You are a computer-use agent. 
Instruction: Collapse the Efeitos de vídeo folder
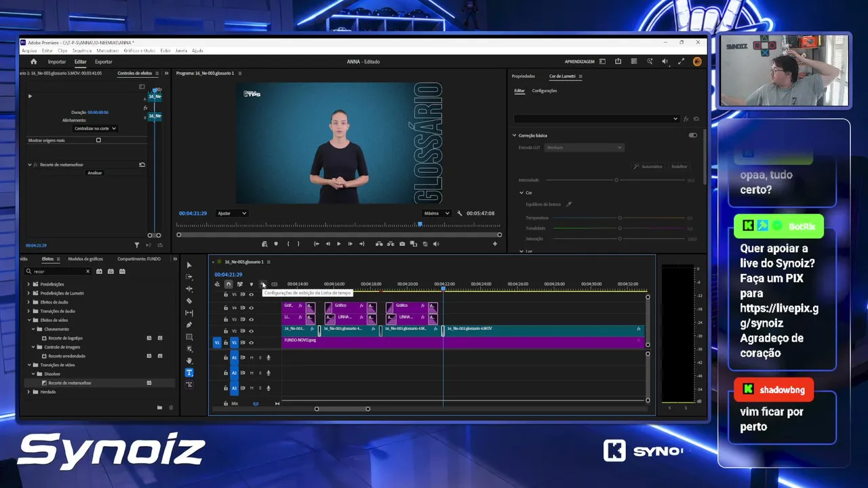[28, 320]
